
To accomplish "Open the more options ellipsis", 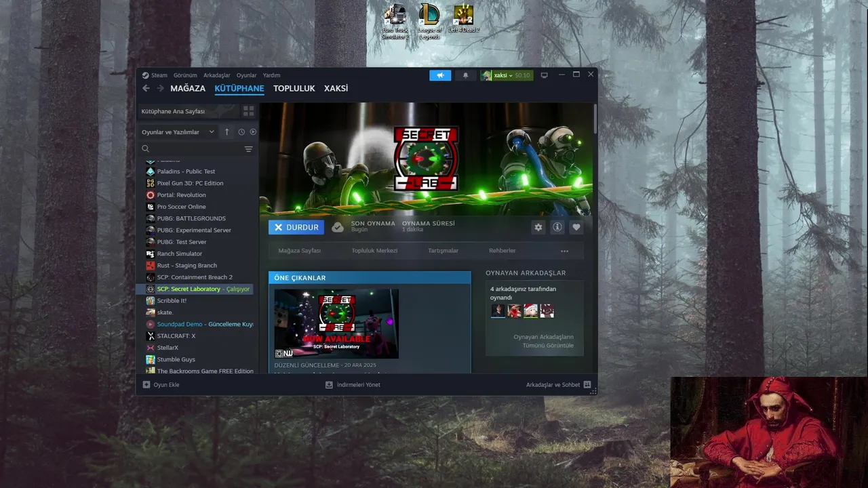I will pyautogui.click(x=564, y=251).
